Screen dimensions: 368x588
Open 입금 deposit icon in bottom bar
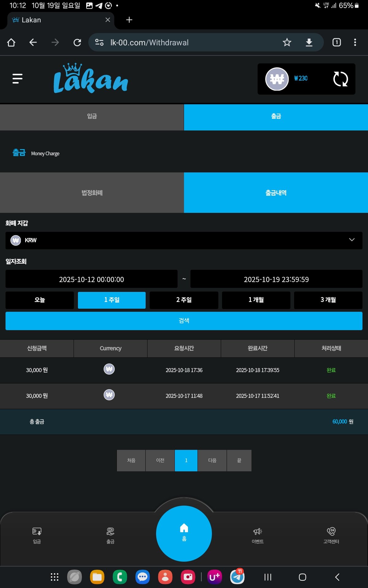(37, 535)
